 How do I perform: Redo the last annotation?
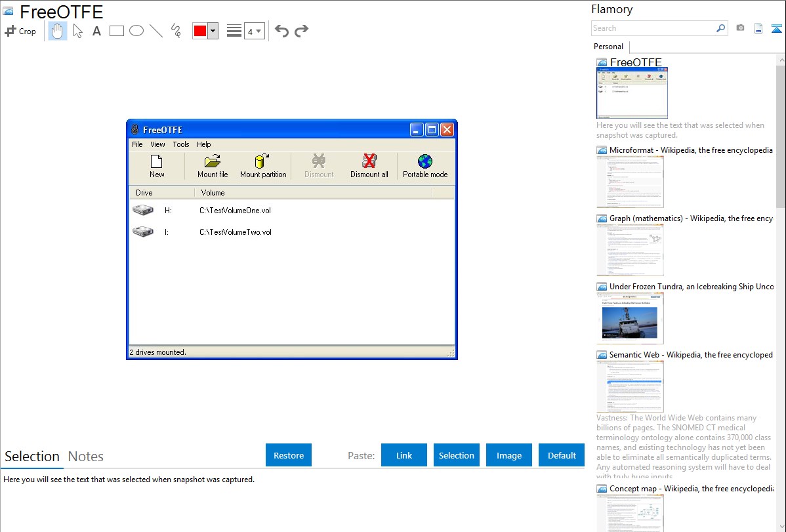(x=301, y=31)
